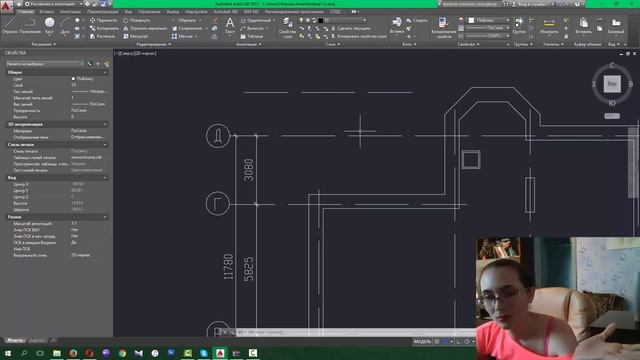This screenshot has height=360, width=640.
Task: Click the Повернуть (Rotate) tool
Action: pyautogui.click(x=136, y=20)
